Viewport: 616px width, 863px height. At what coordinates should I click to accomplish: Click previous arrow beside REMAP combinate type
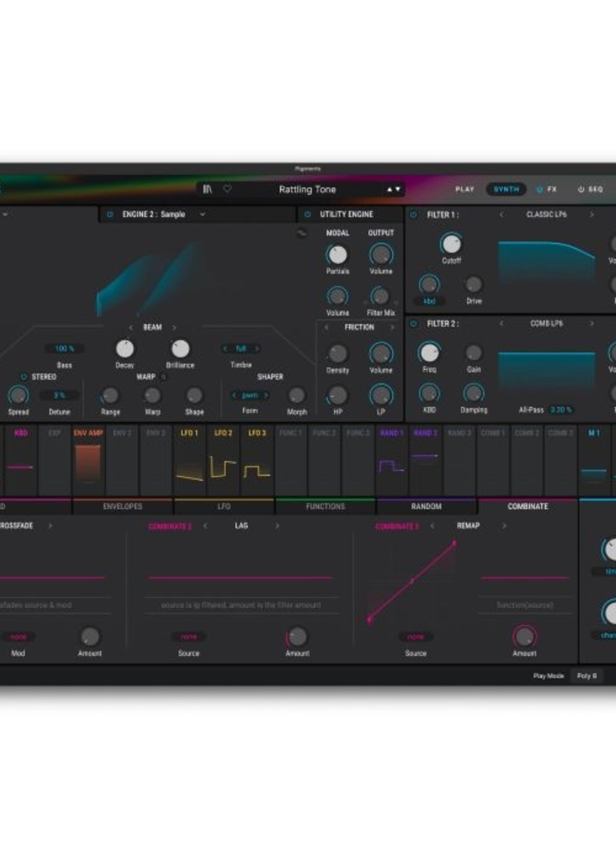tap(432, 526)
